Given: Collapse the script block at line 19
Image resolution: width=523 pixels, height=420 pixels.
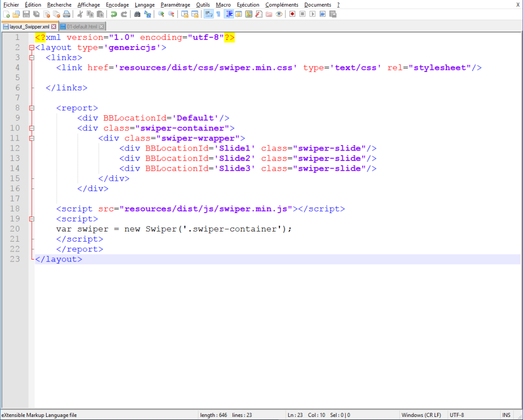Looking at the screenshot, I should [x=32, y=219].
